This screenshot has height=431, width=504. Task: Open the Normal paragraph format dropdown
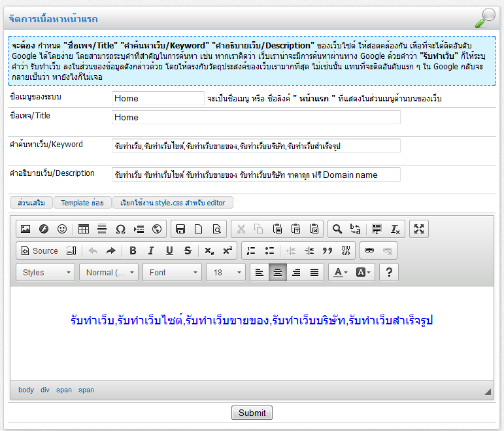tap(109, 273)
